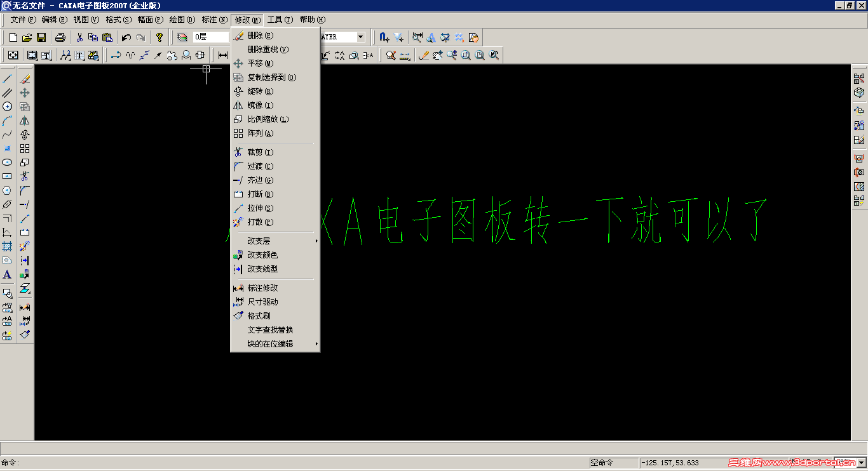The height and width of the screenshot is (471, 868).
Task: Open the layer selection box showing 0层
Action: tap(211, 37)
